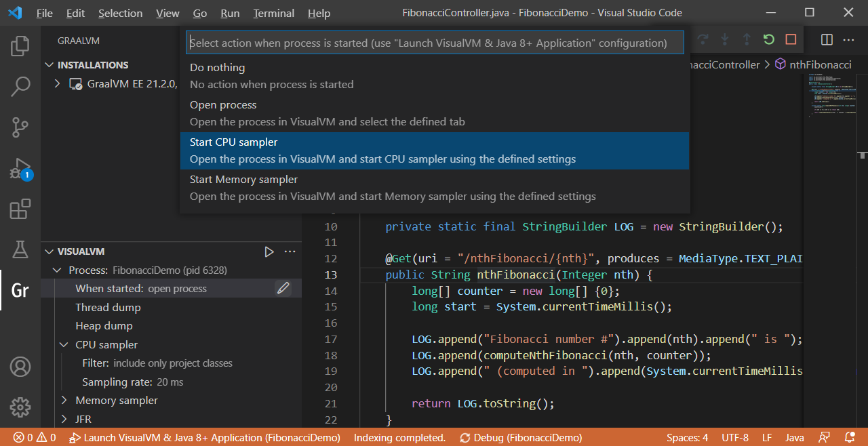Open the File menu

pos(45,13)
